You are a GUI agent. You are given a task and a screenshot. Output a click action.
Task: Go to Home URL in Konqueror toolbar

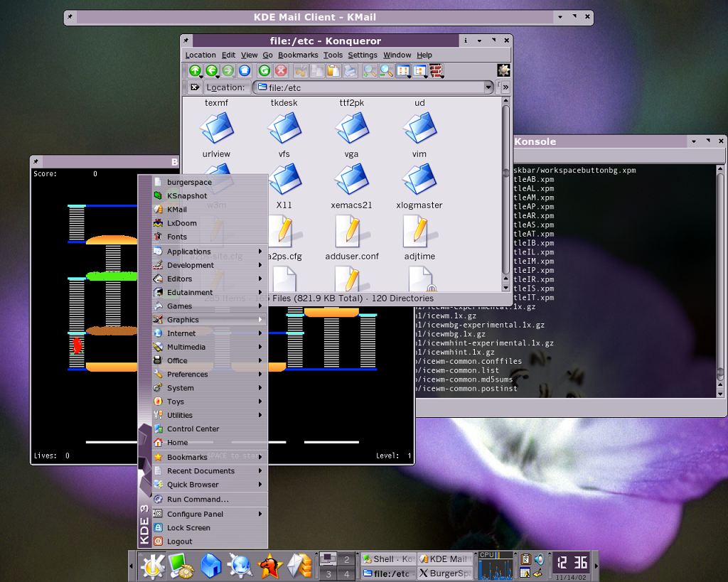(x=245, y=70)
